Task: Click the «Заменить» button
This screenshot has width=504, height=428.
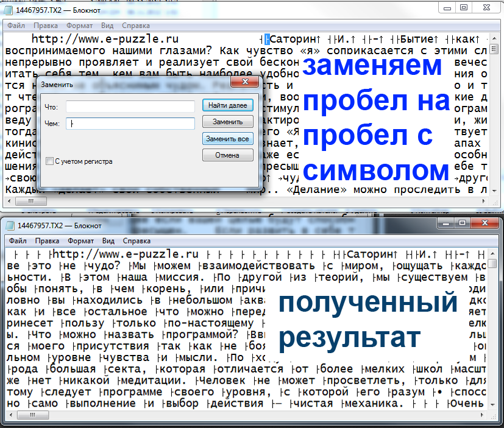Action: pos(227,121)
